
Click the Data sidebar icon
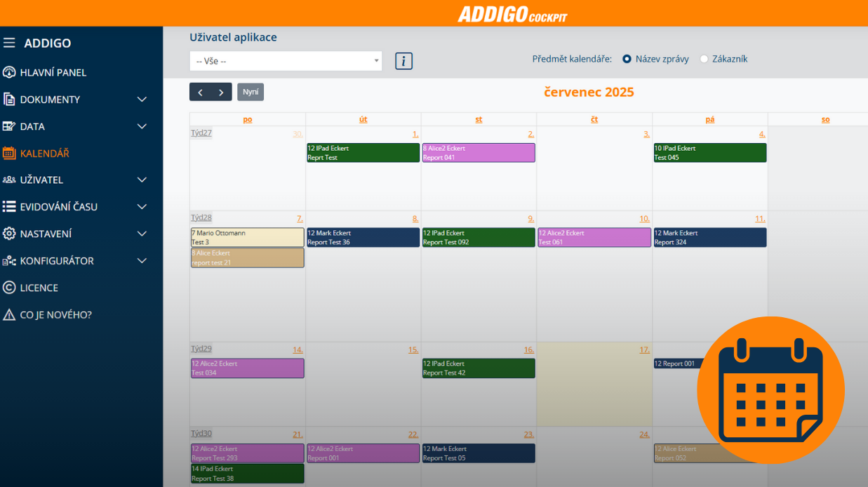(9, 126)
